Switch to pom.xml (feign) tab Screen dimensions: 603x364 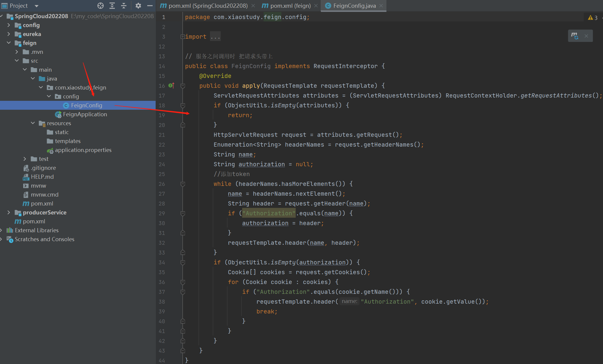286,6
